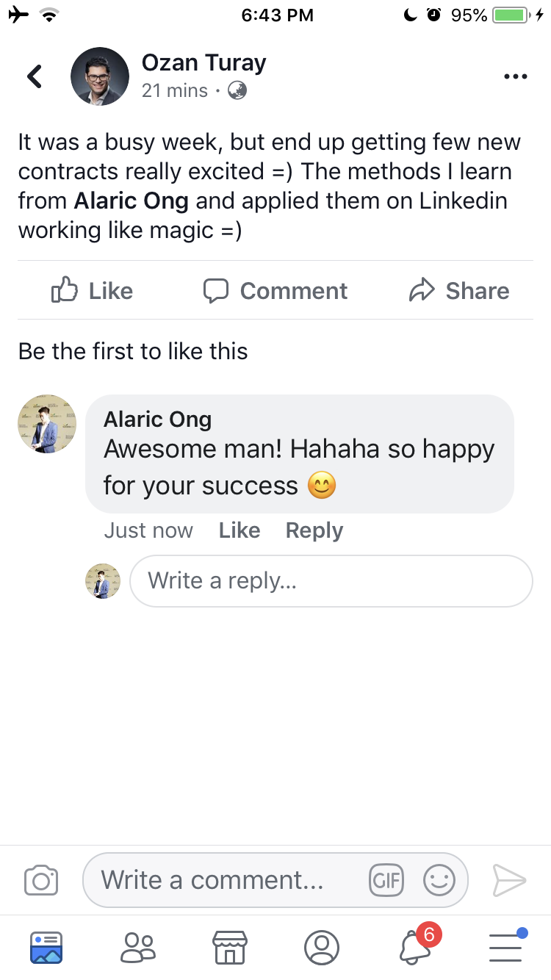This screenshot has width=551, height=980.
Task: Tap the Comment button on the post
Action: coord(275,291)
